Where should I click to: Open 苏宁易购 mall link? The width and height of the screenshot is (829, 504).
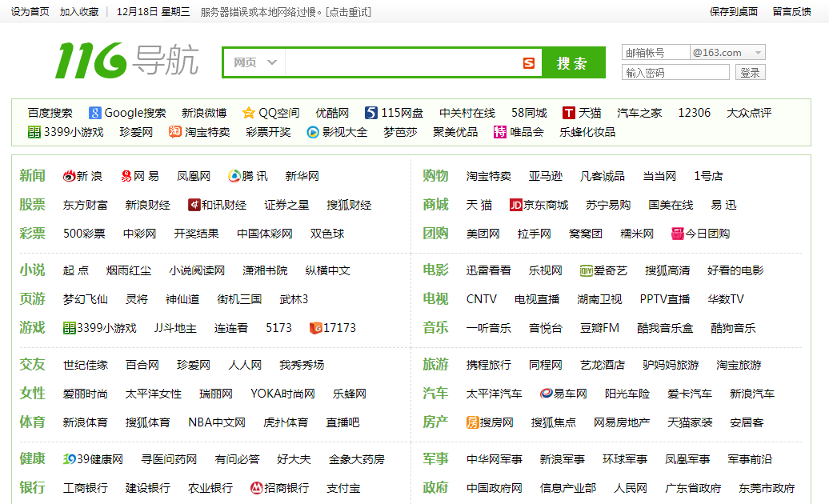[x=608, y=205]
